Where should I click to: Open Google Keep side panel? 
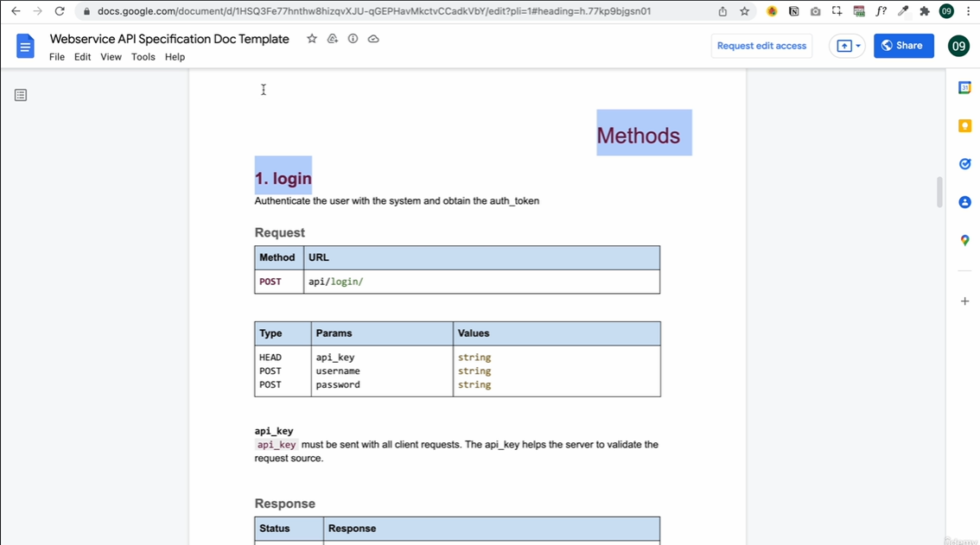click(x=965, y=126)
